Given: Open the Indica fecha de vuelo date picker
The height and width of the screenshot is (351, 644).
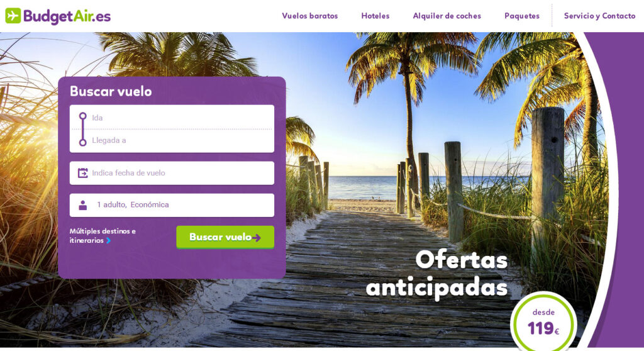Looking at the screenshot, I should pyautogui.click(x=172, y=173).
